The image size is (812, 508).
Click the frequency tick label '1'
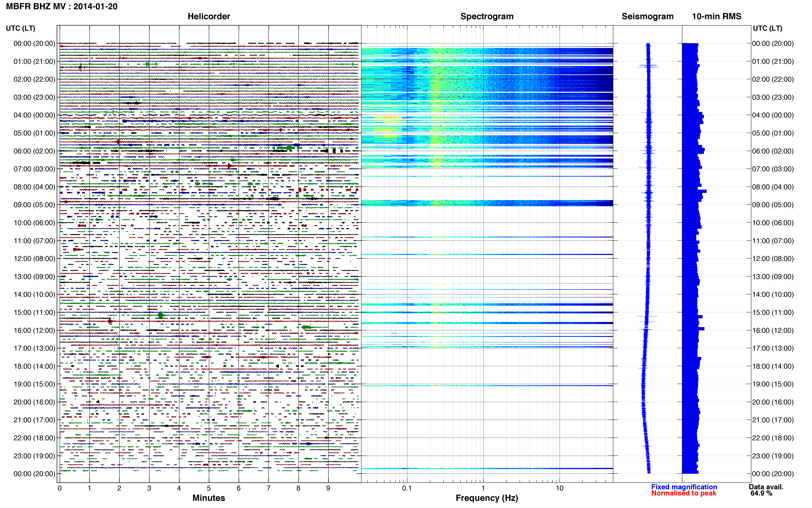(x=483, y=488)
